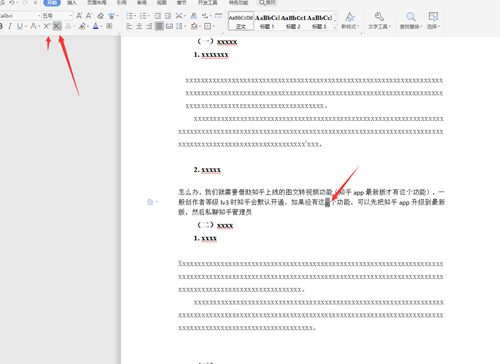Viewport: 500px width, 364px height.
Task: Click the bulleted list icon
Action: (x=129, y=16)
